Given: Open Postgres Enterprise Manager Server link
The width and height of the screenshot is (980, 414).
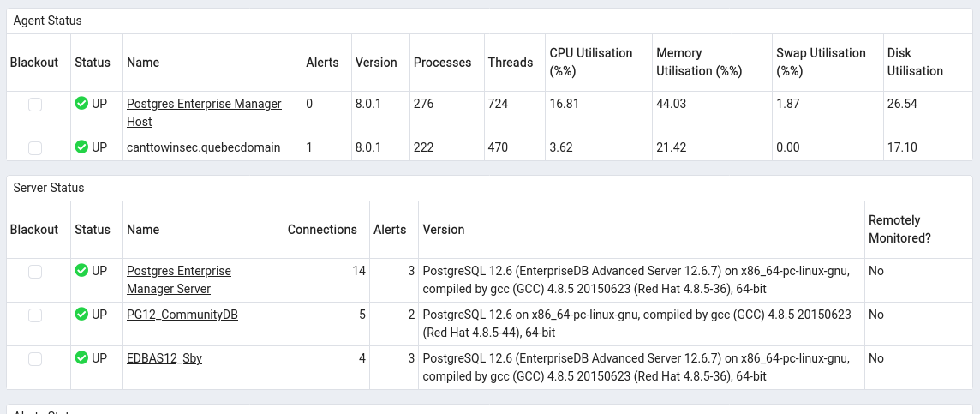Looking at the screenshot, I should (179, 271).
